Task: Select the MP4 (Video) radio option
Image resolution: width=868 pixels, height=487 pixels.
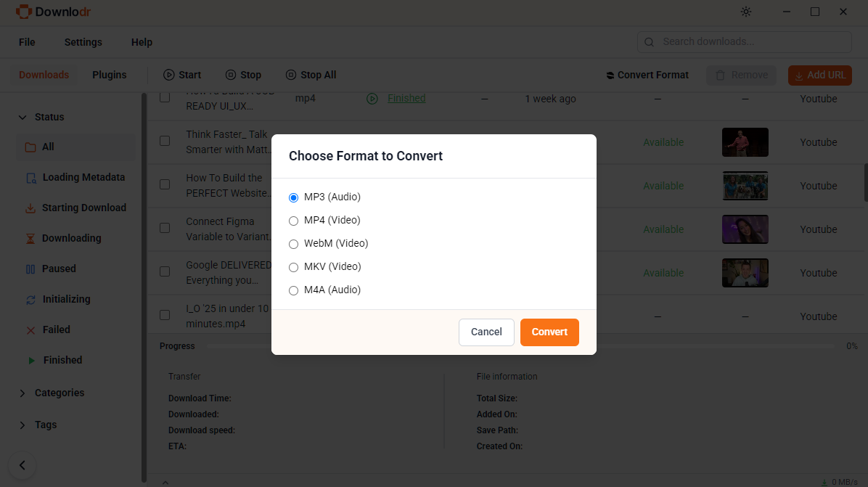Action: point(294,221)
